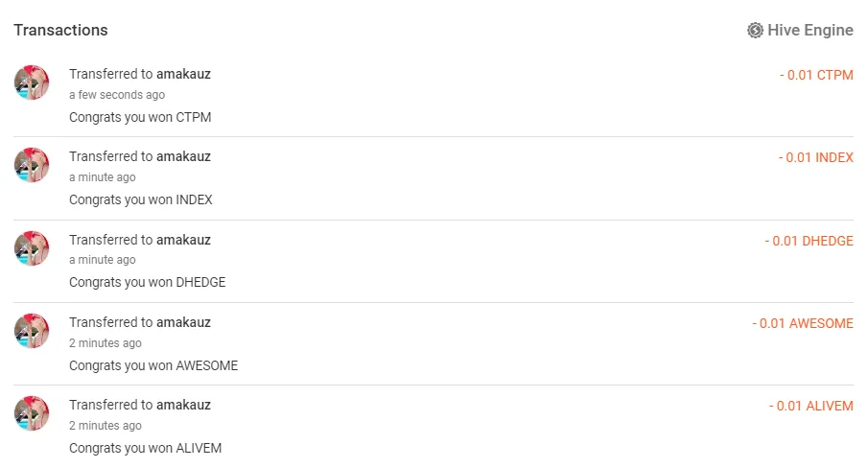868x468 pixels.
Task: Open sender avatar on AWESOME transaction
Action: pyautogui.click(x=32, y=331)
